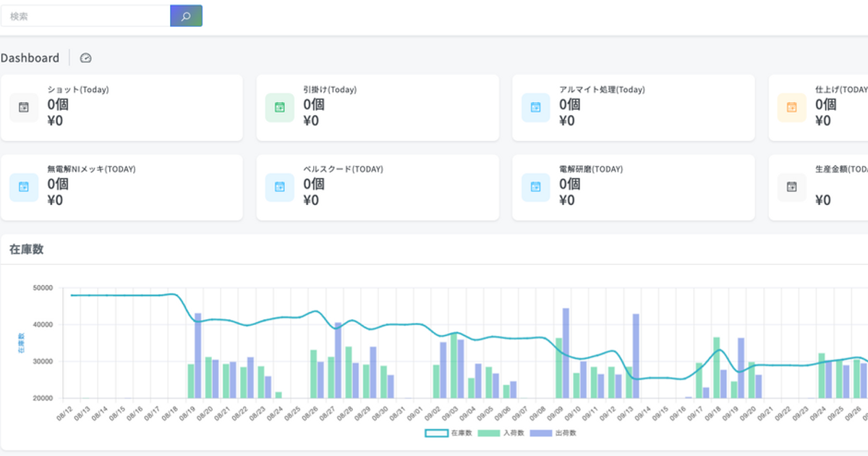
Task: Select the 09/13 blue shipment bar
Action: pos(636,355)
